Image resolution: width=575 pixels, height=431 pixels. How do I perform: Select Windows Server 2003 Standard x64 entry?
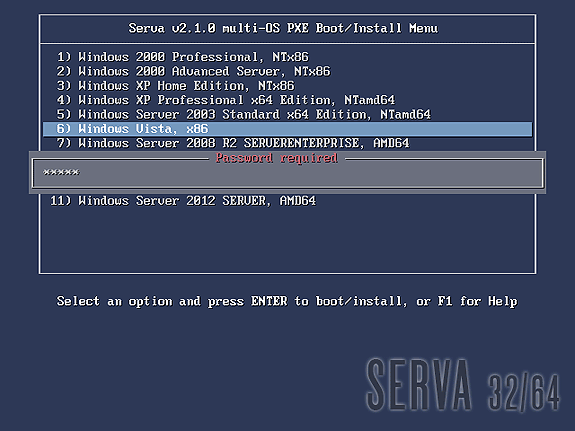click(x=243, y=114)
